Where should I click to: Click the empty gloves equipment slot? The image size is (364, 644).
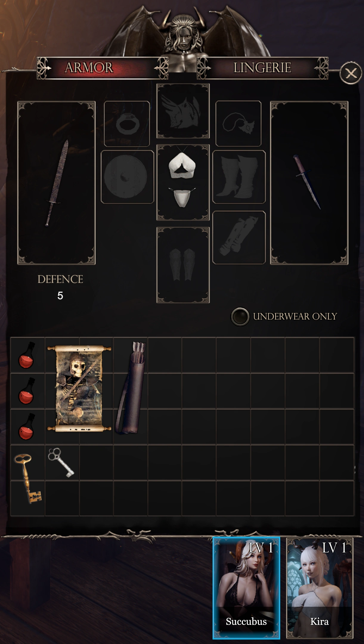239,238
